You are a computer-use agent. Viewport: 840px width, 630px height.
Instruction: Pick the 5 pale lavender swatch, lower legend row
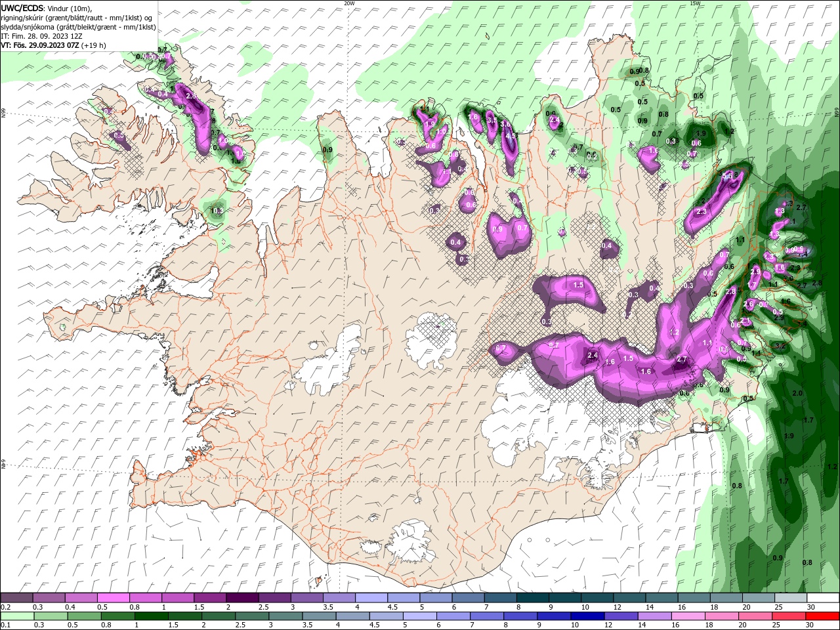pyautogui.click(x=420, y=616)
